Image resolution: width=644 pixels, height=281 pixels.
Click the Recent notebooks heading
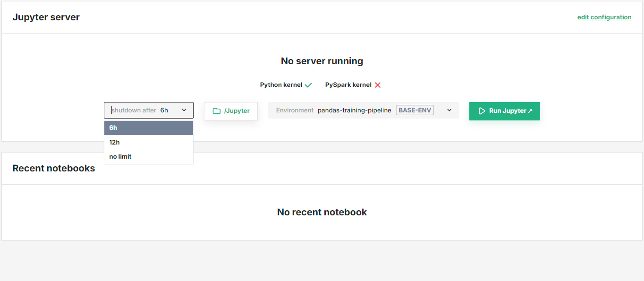pyautogui.click(x=53, y=168)
